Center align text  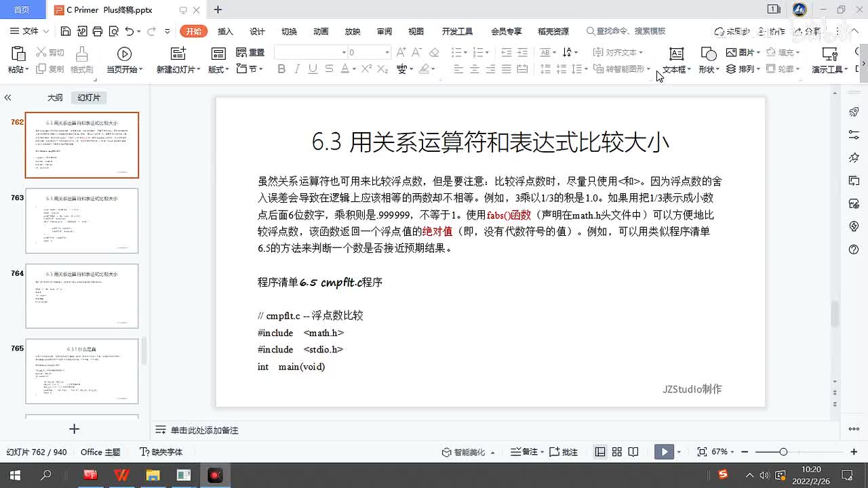[x=474, y=68]
